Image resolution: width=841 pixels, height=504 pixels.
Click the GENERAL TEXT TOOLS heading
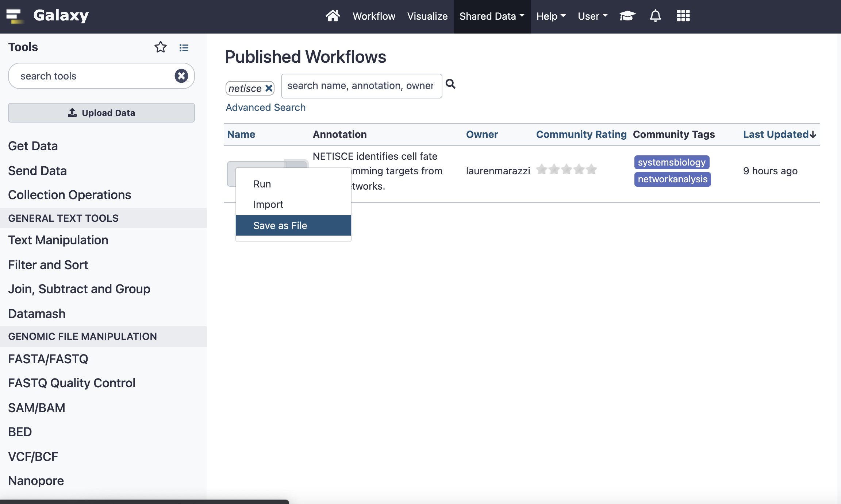pos(63,218)
